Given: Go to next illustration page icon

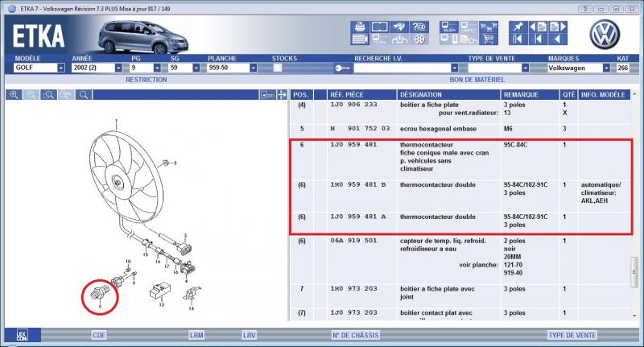Looking at the screenshot, I should click(558, 27).
